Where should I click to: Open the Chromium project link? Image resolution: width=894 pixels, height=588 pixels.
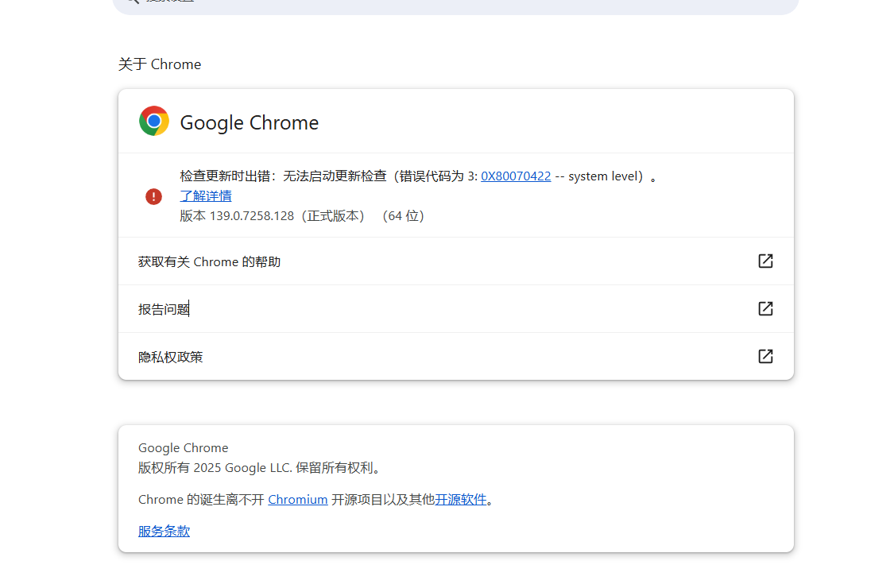click(x=298, y=500)
